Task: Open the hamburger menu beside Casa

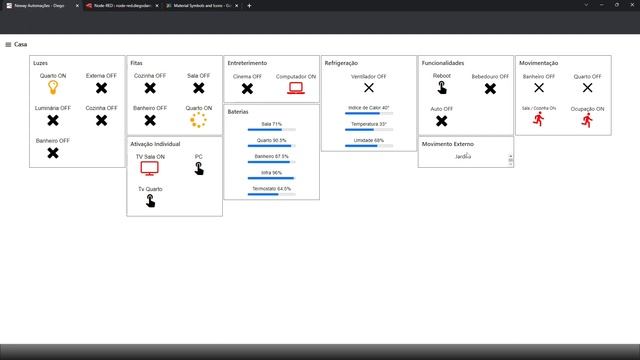Action: click(8, 44)
